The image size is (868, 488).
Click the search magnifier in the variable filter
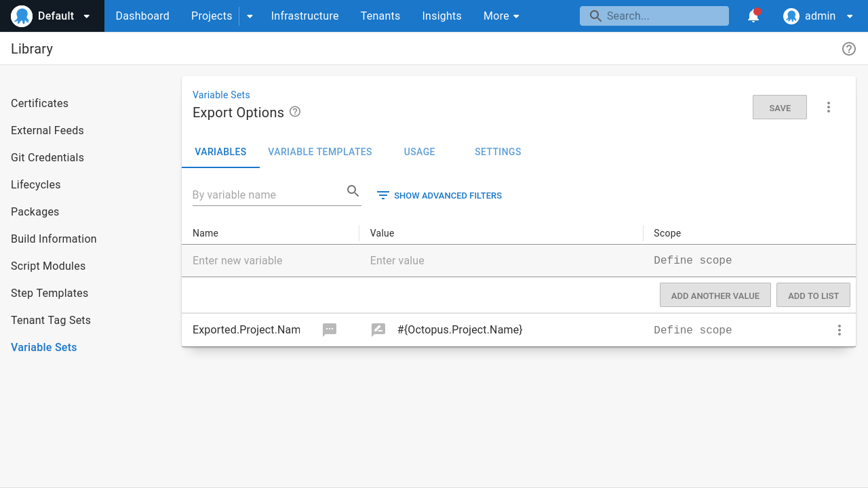[353, 191]
